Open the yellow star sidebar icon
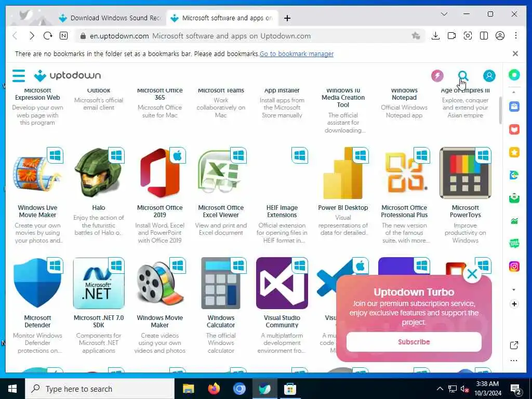This screenshot has height=399, width=532. click(514, 152)
